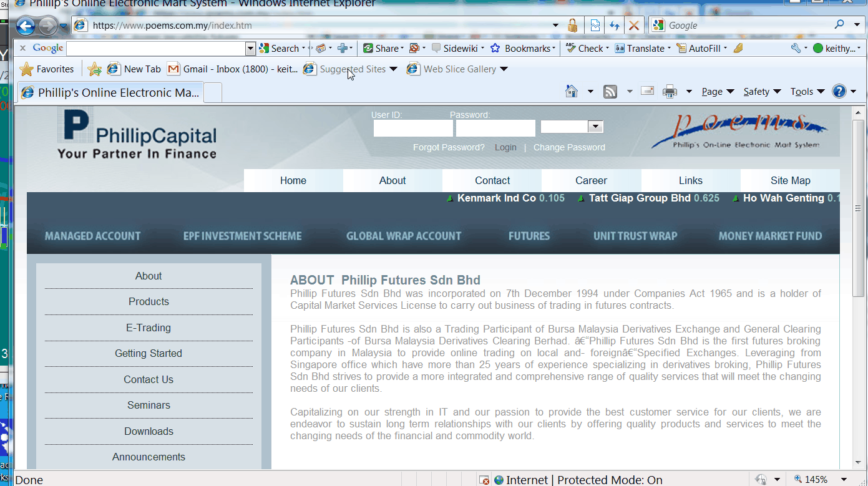Open GLOBAL WRAP ACCOUNT section
This screenshot has height=486, width=868.
(x=404, y=236)
